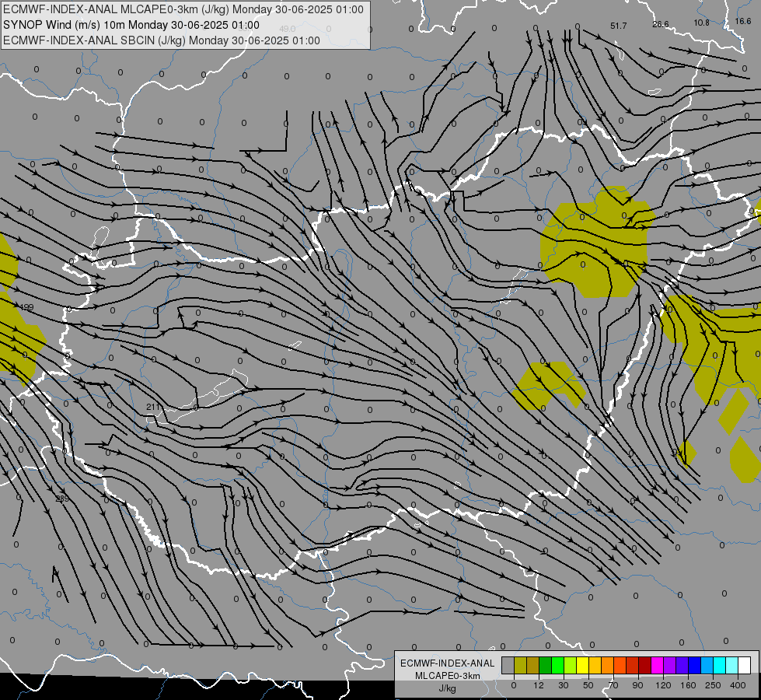The image size is (761, 700).
Task: Select the magenta legend swatch
Action: (657, 665)
